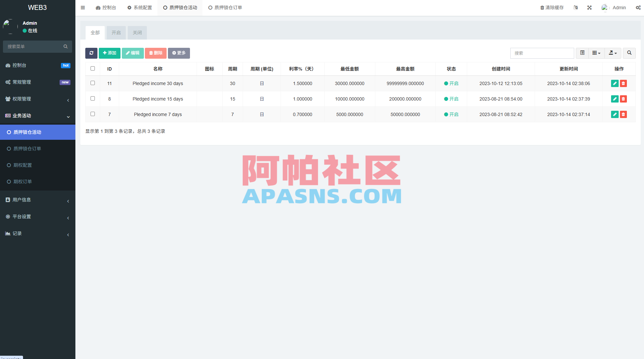Toggle 开启 status for ID 11 row
Image resolution: width=644 pixels, height=359 pixels.
pos(451,83)
